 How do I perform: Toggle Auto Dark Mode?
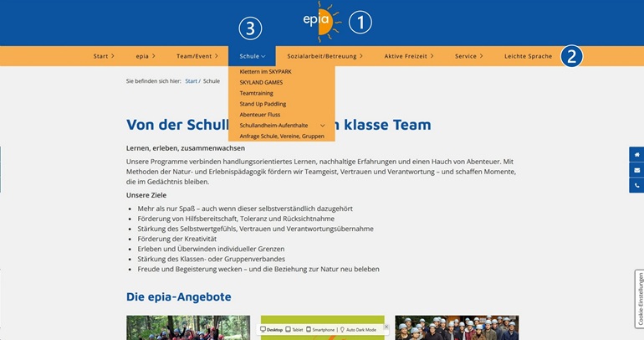point(358,330)
